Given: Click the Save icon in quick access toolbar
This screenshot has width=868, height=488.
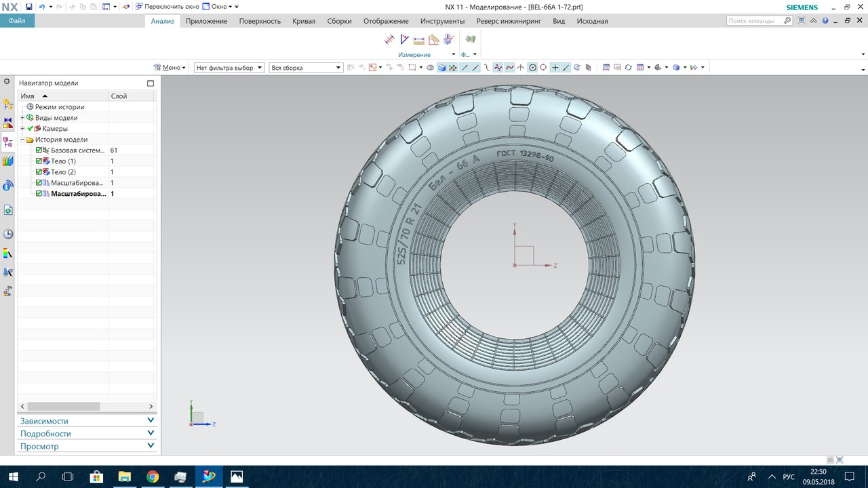Looking at the screenshot, I should point(29,6).
